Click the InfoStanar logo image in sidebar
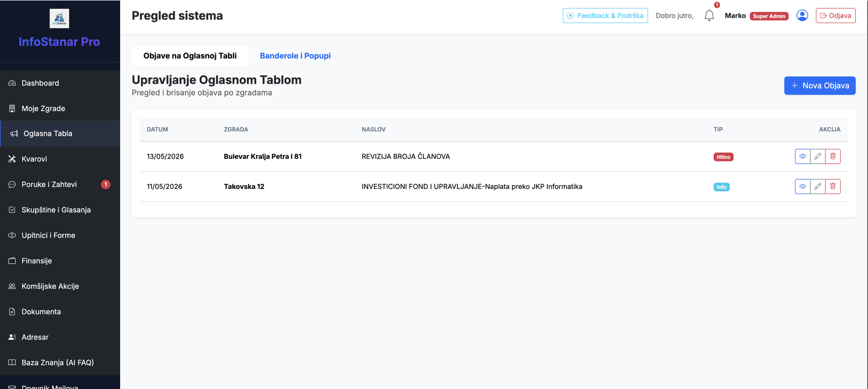868x389 pixels. (59, 18)
